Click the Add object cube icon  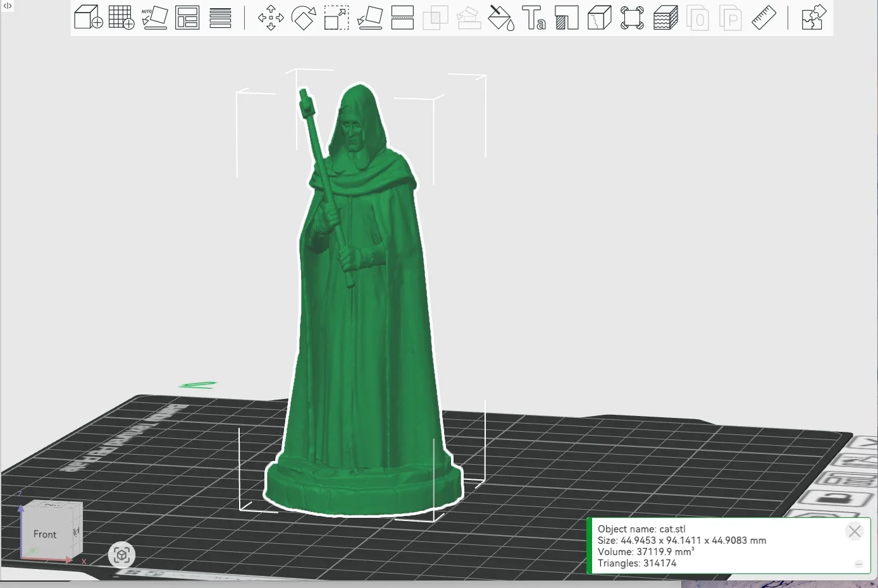point(89,18)
